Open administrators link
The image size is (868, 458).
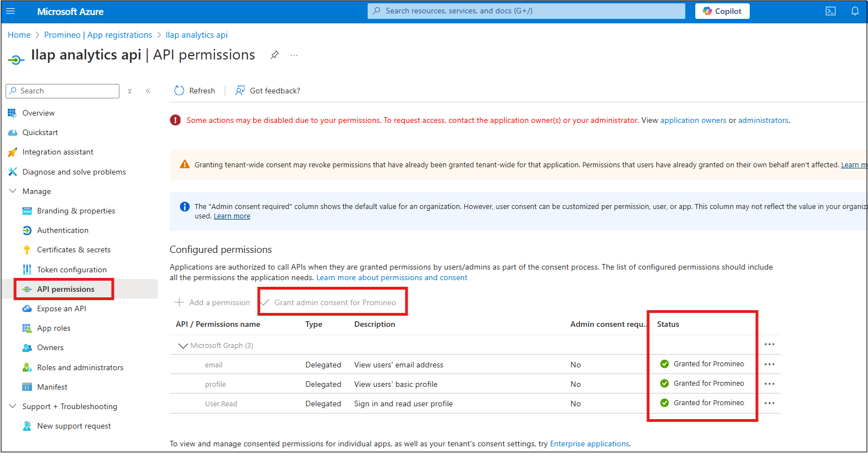(763, 120)
